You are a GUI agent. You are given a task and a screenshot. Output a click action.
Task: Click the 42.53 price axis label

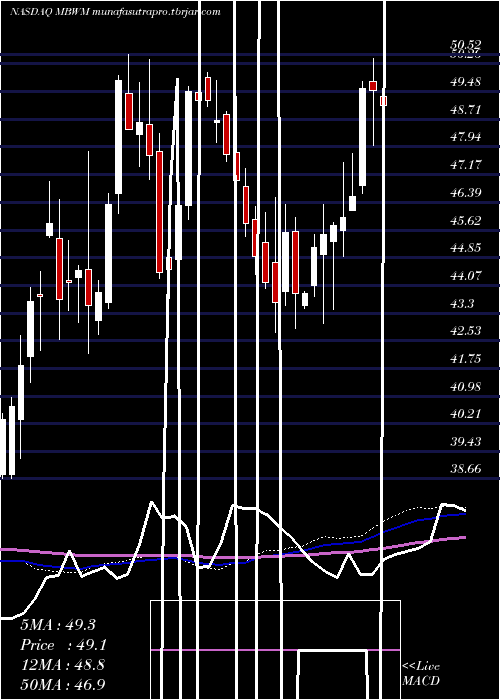(466, 331)
